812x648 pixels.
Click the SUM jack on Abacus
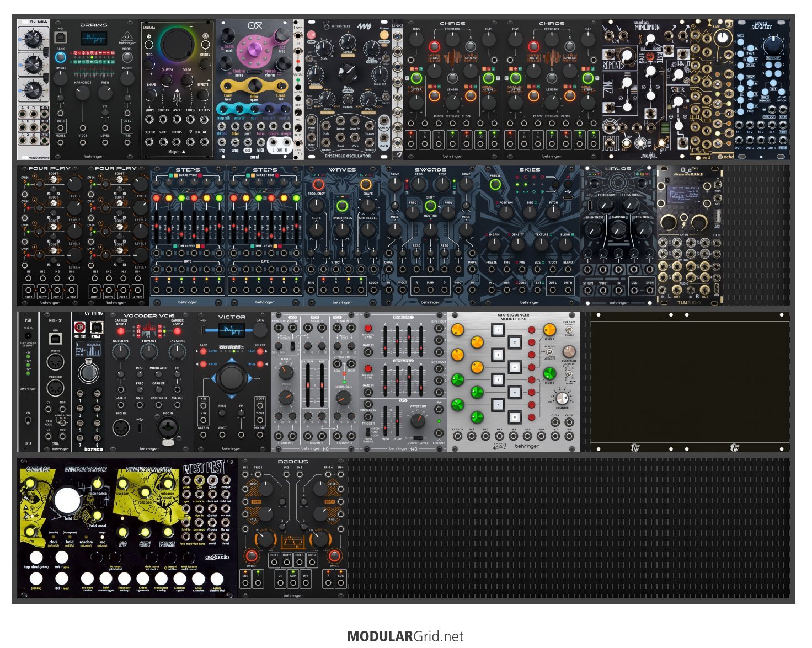click(293, 582)
